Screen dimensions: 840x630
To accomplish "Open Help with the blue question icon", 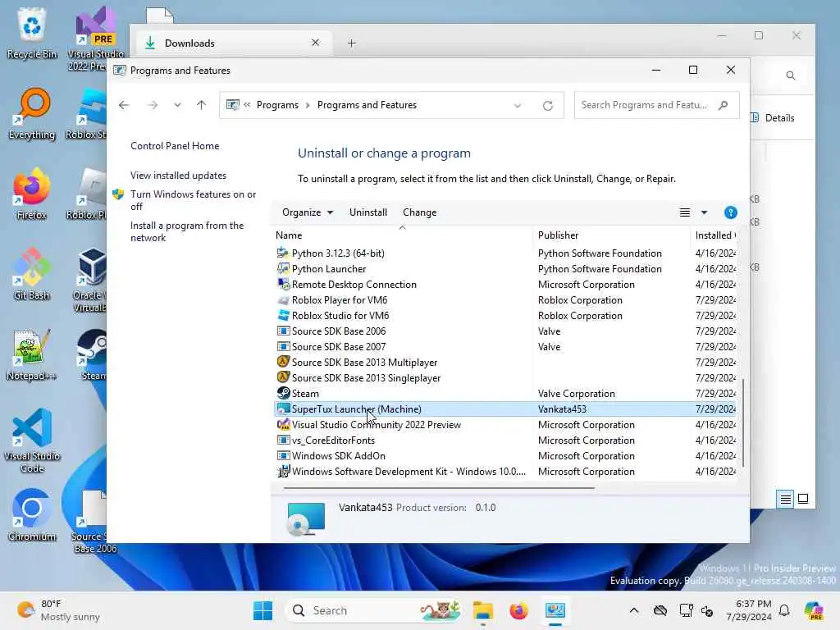I will 730,212.
